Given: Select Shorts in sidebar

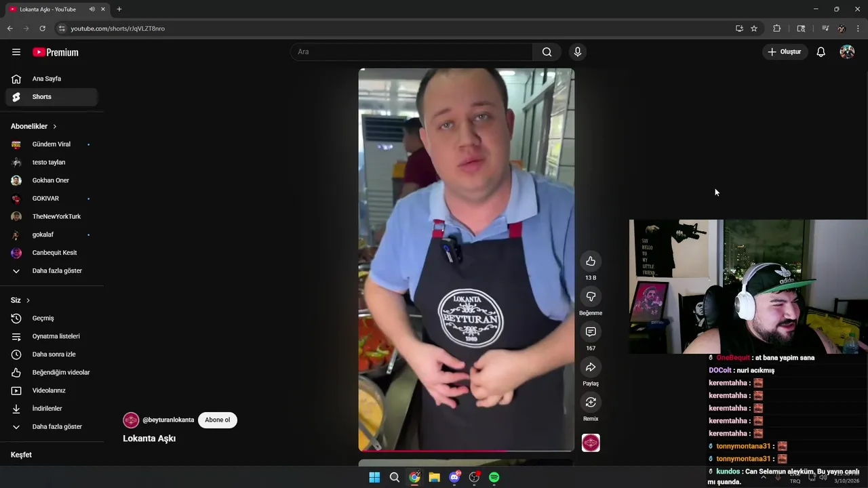Looking at the screenshot, I should pos(52,97).
